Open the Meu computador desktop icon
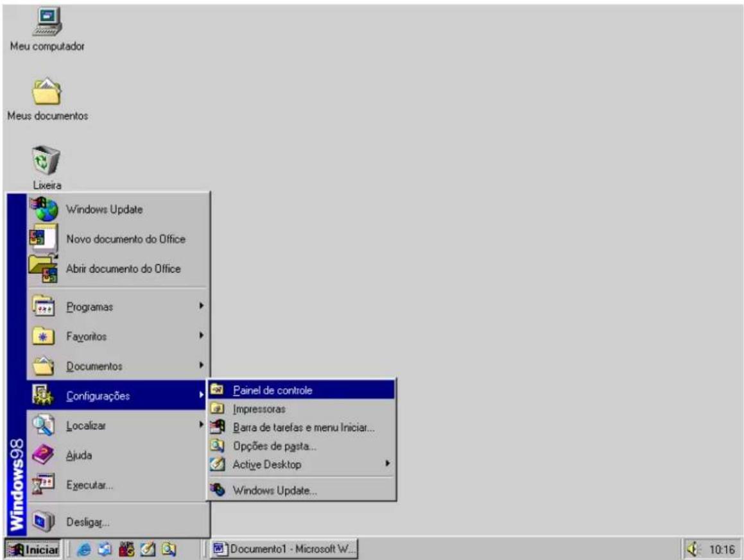The image size is (744, 560). (x=47, y=28)
